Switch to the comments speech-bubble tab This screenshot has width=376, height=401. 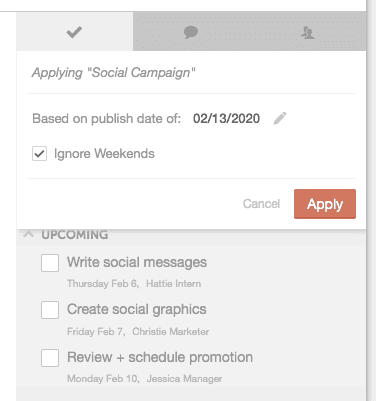[191, 33]
